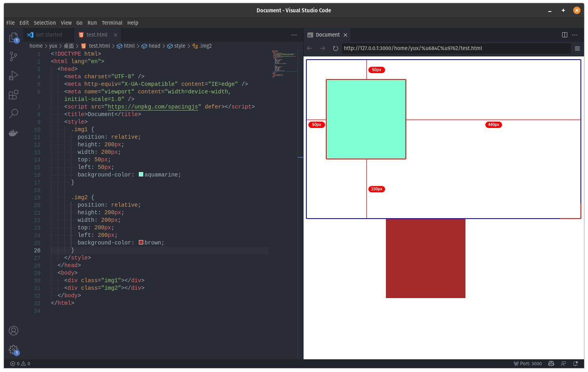The height and width of the screenshot is (372, 588).
Task: Close the test.html editor tab
Action: [x=115, y=35]
